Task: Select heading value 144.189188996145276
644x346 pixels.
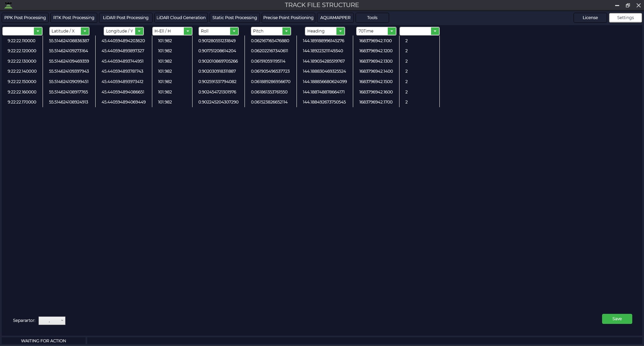Action: point(323,41)
